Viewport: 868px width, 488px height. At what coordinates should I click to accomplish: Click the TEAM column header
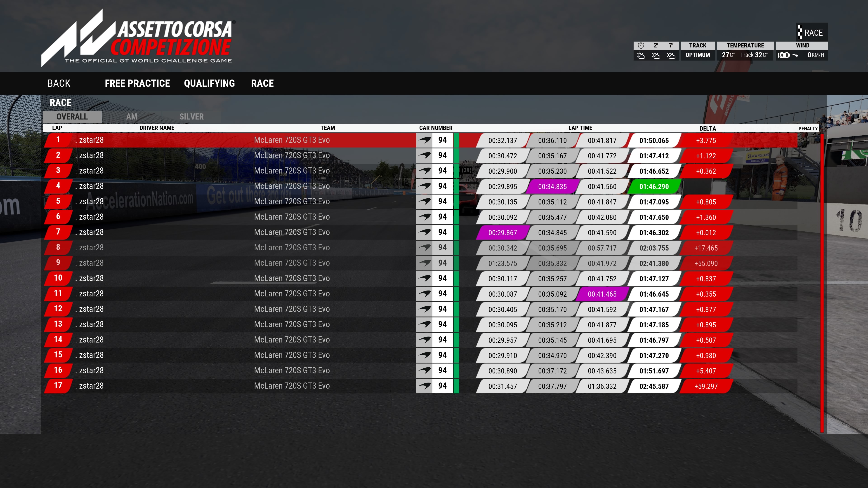tap(328, 128)
